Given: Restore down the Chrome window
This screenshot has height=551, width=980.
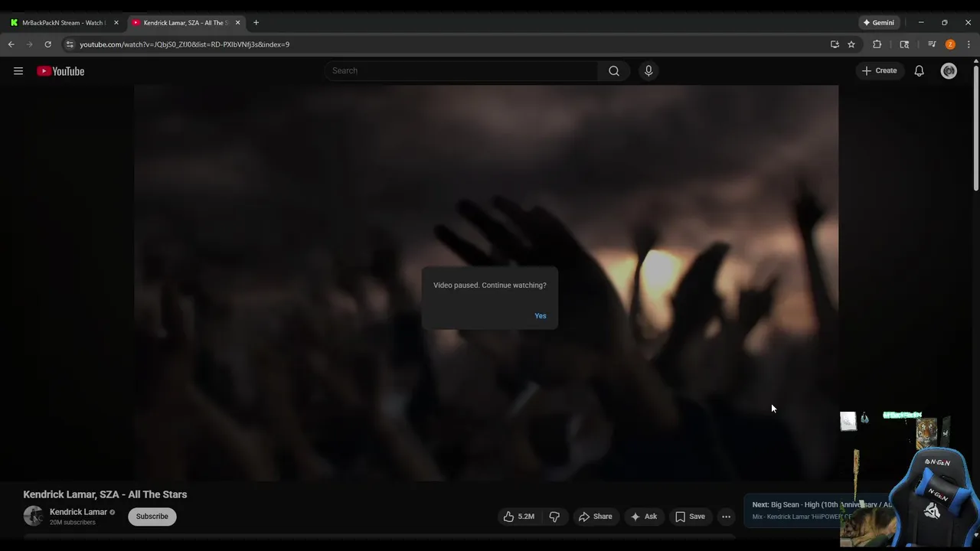Looking at the screenshot, I should (944, 23).
